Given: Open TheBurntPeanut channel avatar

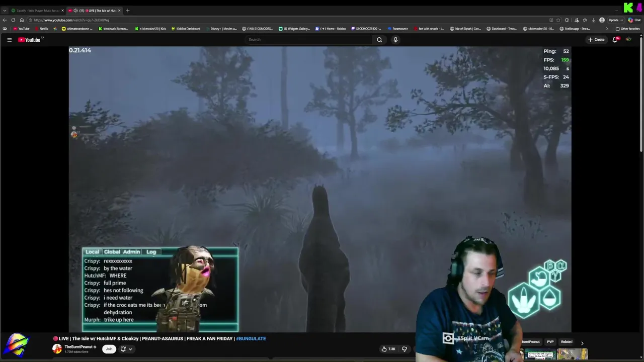Looking at the screenshot, I should coord(57,349).
